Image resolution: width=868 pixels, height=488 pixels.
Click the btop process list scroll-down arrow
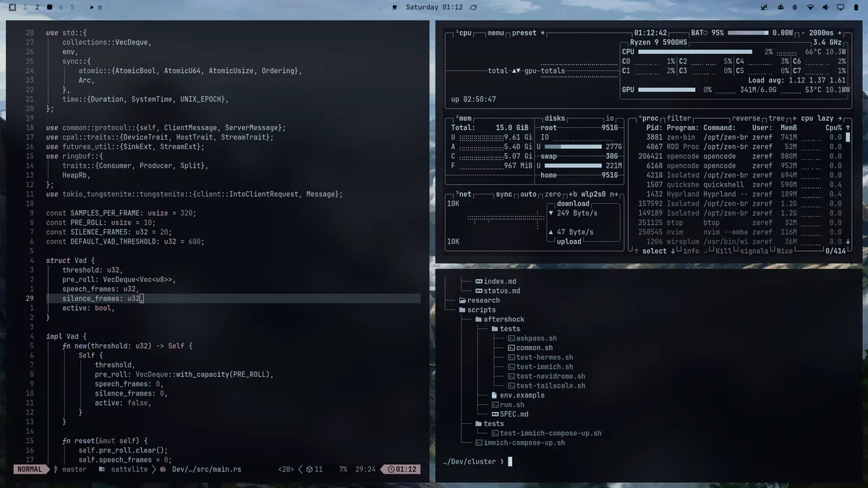tap(848, 241)
